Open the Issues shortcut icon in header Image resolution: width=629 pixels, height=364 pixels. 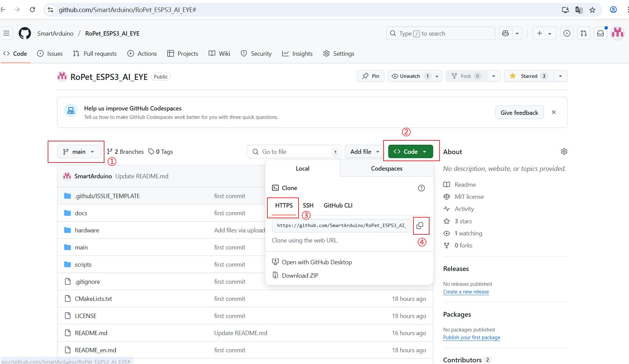pos(567,33)
